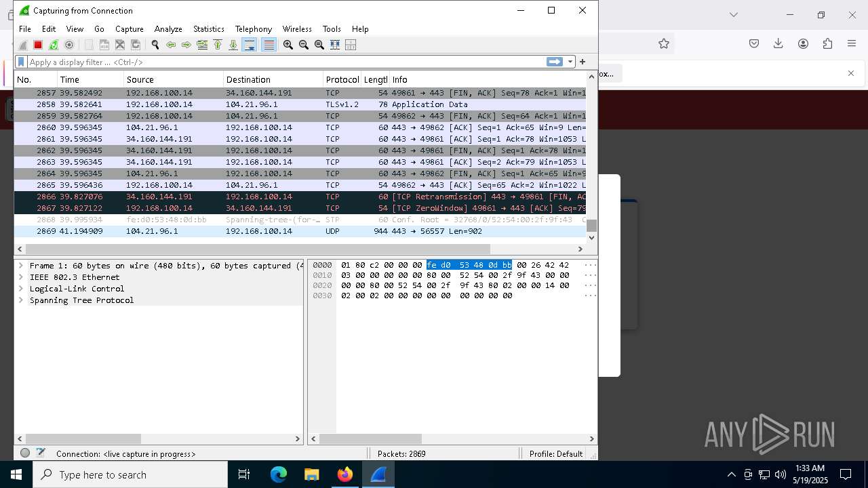
Task: Stop capture with the red square icon
Action: pyautogui.click(x=38, y=45)
